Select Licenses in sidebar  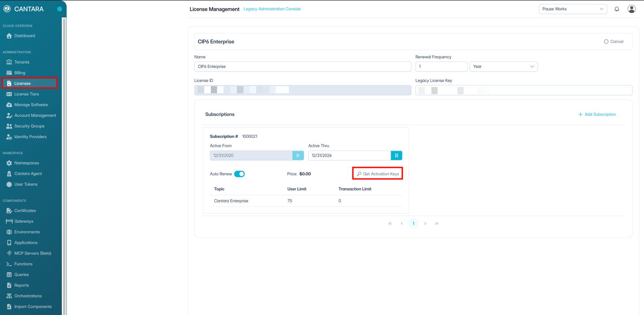pyautogui.click(x=30, y=83)
